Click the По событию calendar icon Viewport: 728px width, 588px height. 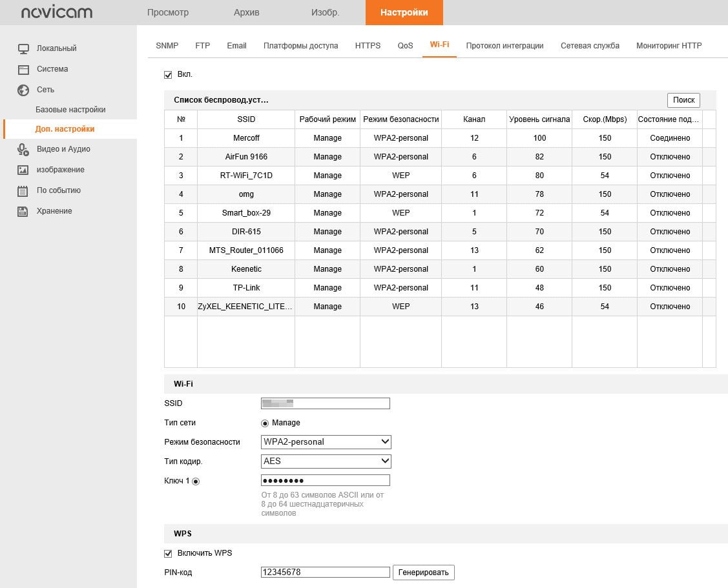23,191
